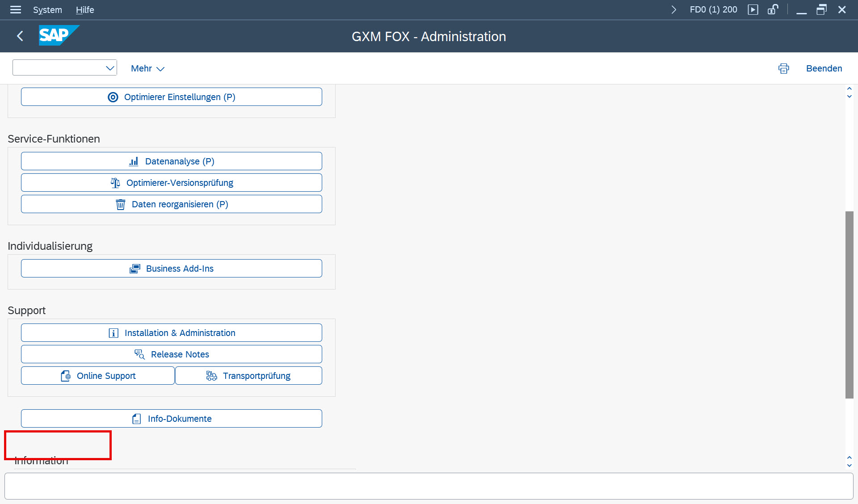Open Business Add-Ins

171,269
